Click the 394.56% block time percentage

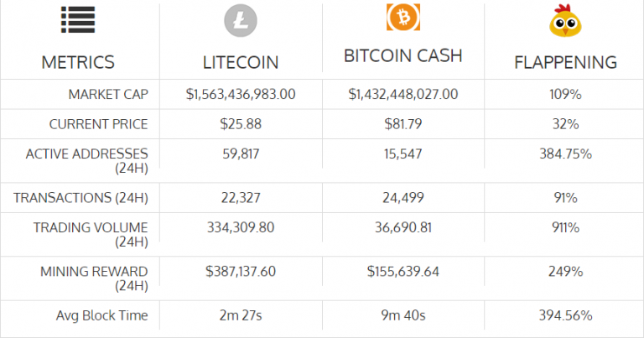point(565,315)
